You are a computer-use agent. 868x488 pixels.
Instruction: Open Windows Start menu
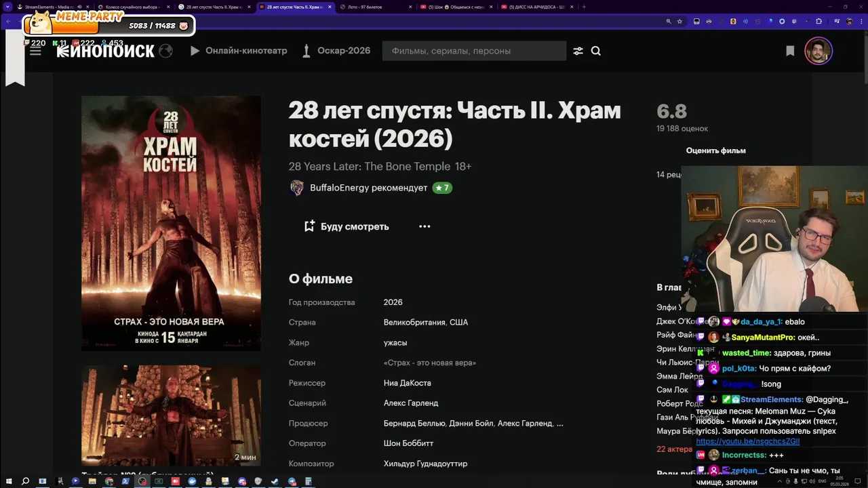point(9,481)
